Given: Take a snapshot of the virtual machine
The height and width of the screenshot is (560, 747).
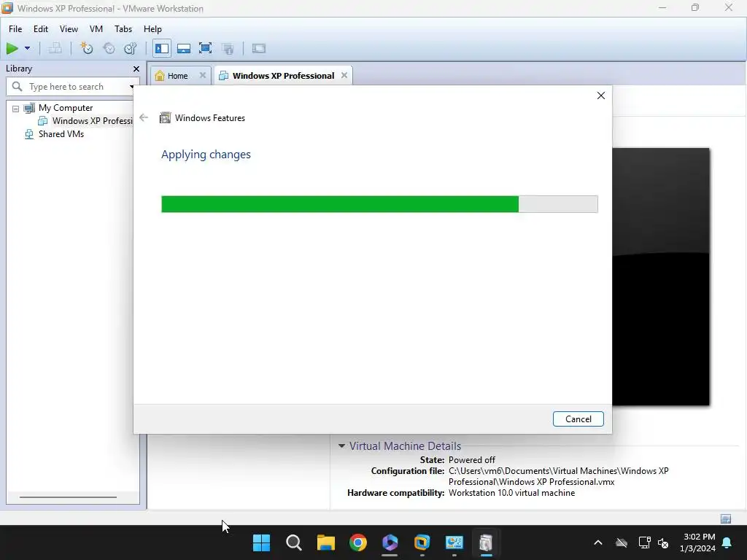Looking at the screenshot, I should click(87, 48).
